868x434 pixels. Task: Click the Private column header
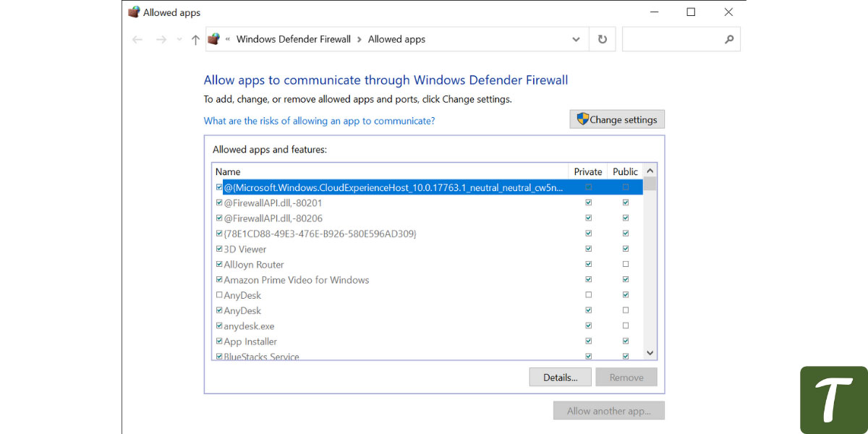[588, 171]
